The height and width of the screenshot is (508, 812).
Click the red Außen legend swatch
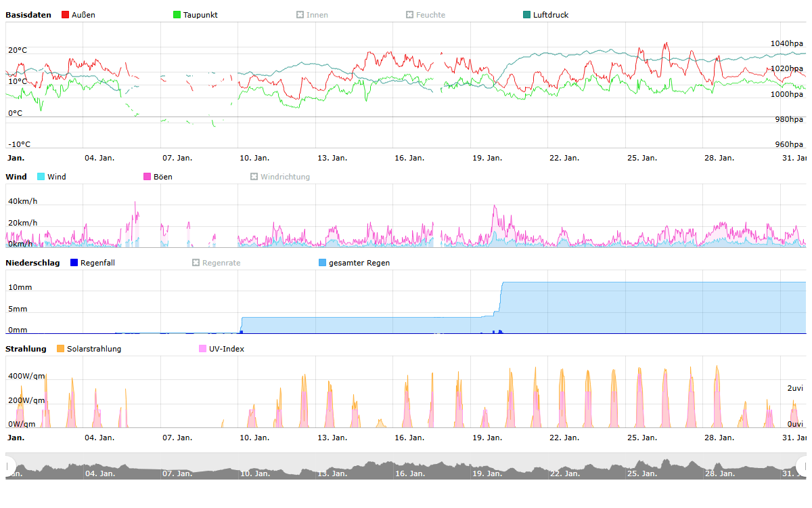[x=66, y=15]
